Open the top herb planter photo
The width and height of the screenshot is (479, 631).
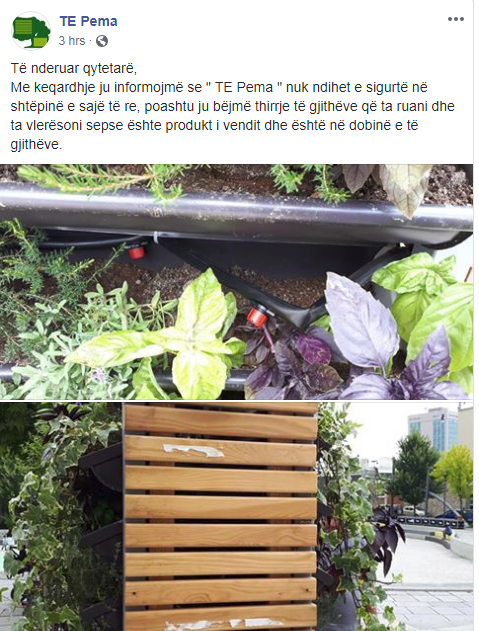coord(236,282)
